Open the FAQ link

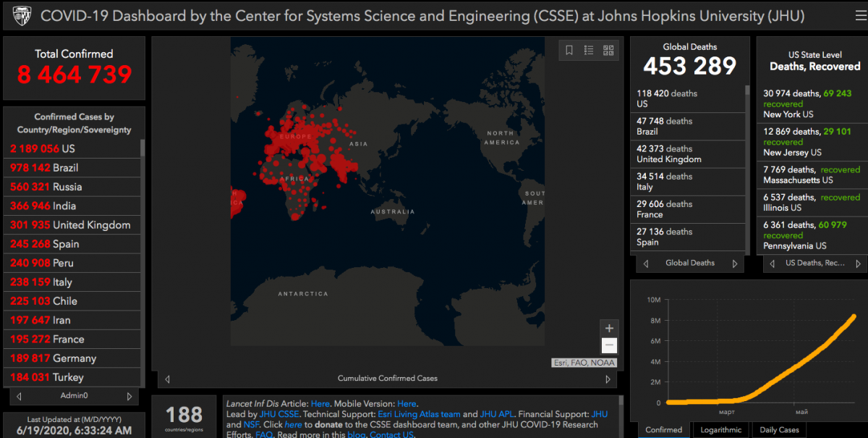point(263,434)
